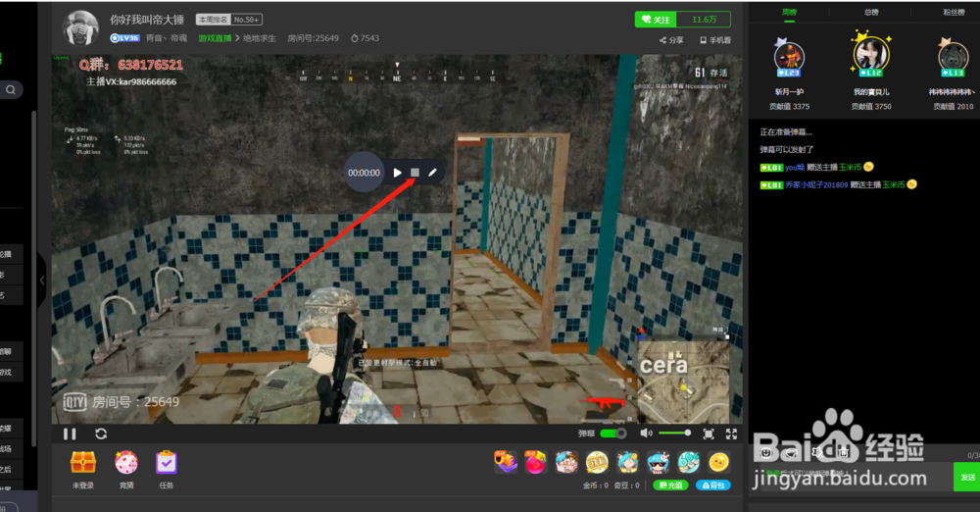Mute the stream via speaker icon
The width and height of the screenshot is (980, 512).
point(646,434)
